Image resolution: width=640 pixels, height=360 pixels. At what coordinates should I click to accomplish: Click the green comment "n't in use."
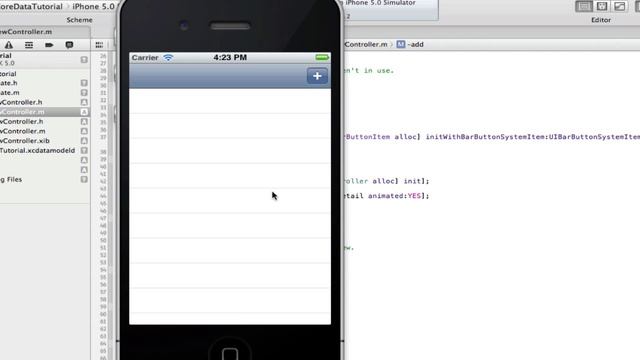click(369, 71)
